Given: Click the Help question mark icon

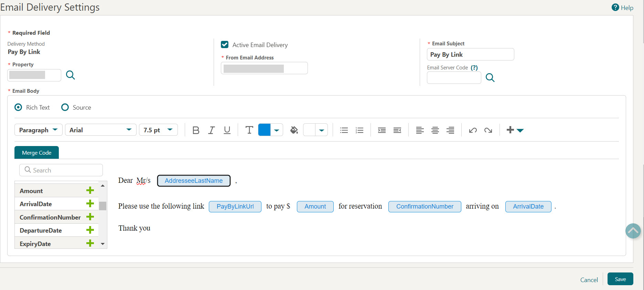Looking at the screenshot, I should click(x=615, y=7).
